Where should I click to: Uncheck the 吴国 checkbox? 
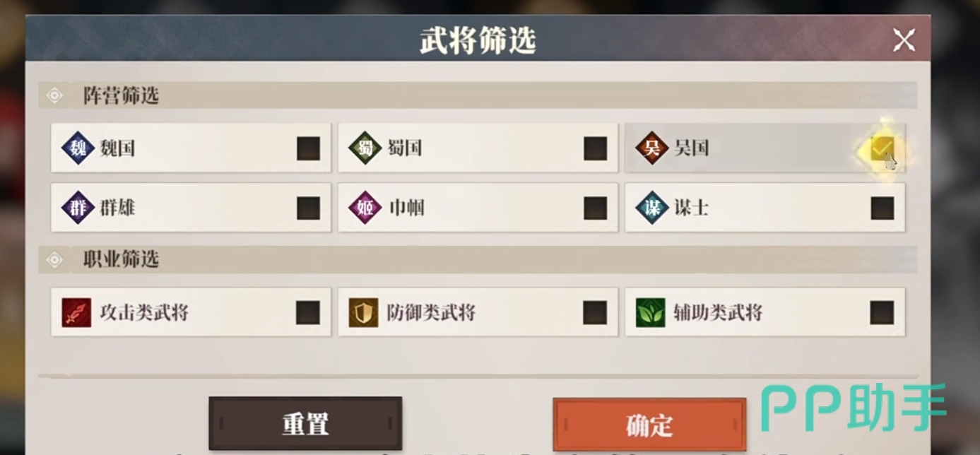882,148
